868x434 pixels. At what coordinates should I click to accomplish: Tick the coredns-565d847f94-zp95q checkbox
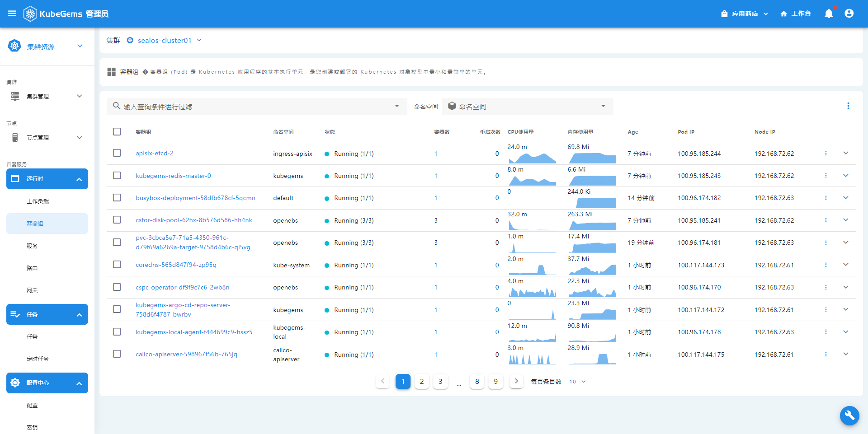point(117,264)
